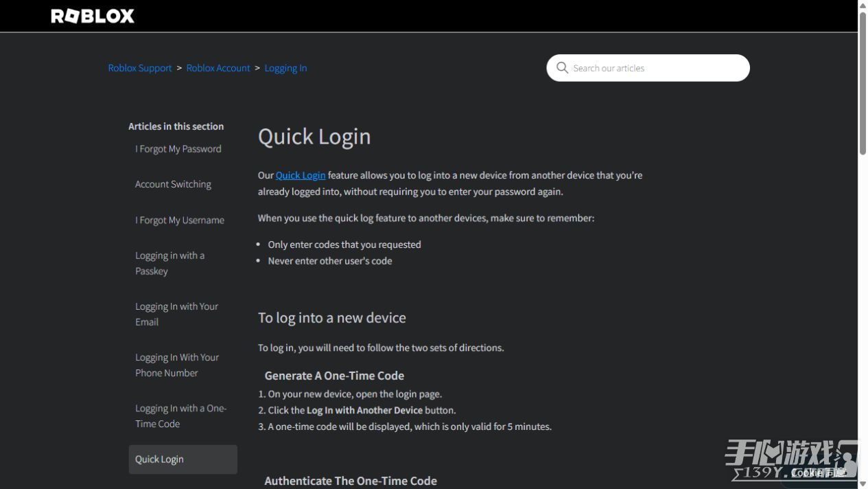Open Logging in with a Passkey article
Viewport: 868px width, 489px height.
coord(170,263)
